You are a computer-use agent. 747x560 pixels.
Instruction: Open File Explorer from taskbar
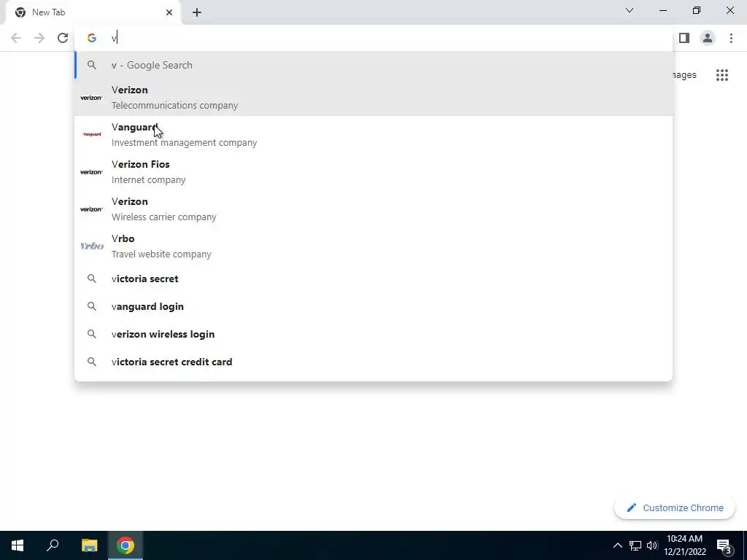tap(89, 545)
